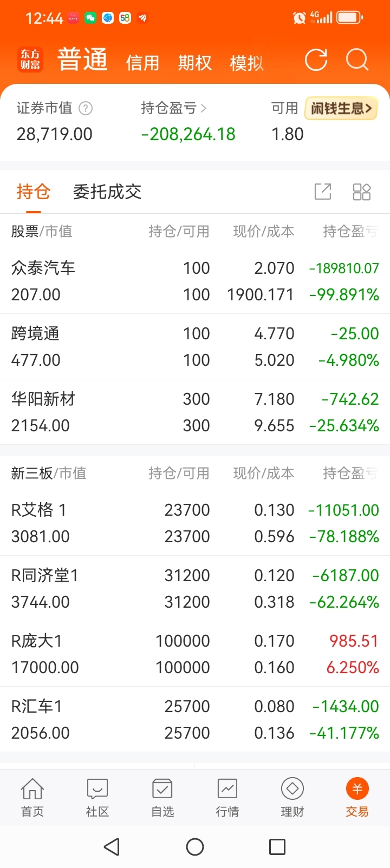Tap the refresh icon in header

coord(316,60)
